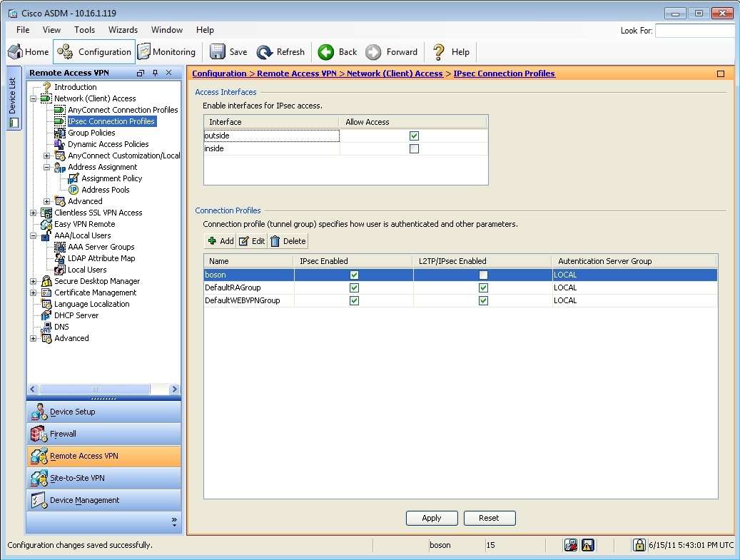The image size is (740, 560).
Task: Maximize the IPsec Connection Profiles pane
Action: (x=721, y=73)
